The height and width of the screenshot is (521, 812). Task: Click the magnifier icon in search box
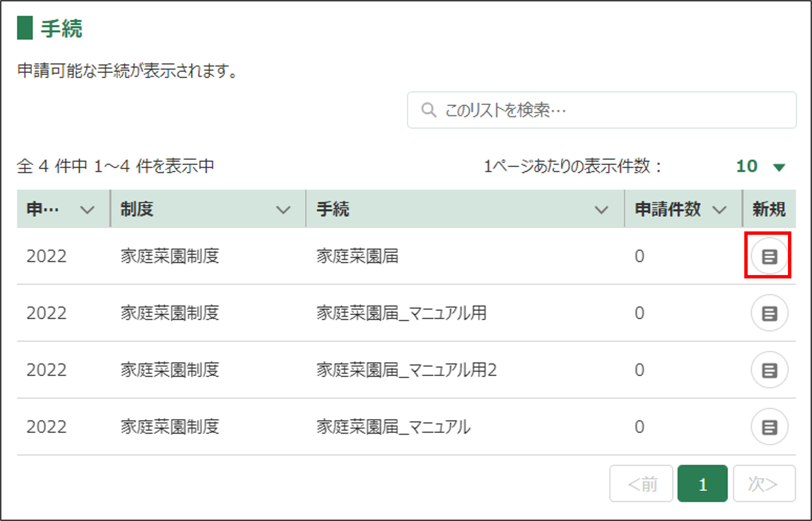point(428,110)
